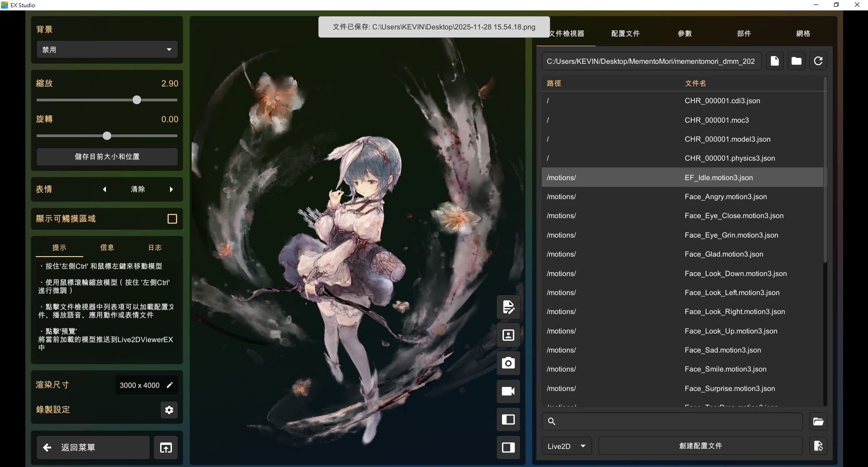
Task: Click the 創建配置文件 button
Action: (700, 446)
